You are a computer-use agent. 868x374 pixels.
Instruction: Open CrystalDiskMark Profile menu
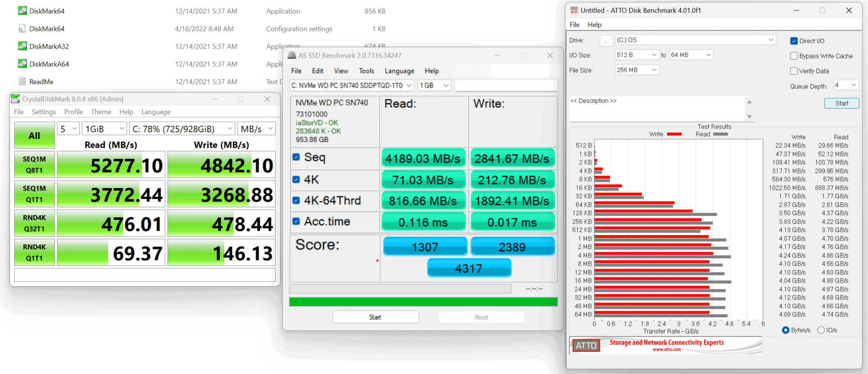pyautogui.click(x=73, y=112)
